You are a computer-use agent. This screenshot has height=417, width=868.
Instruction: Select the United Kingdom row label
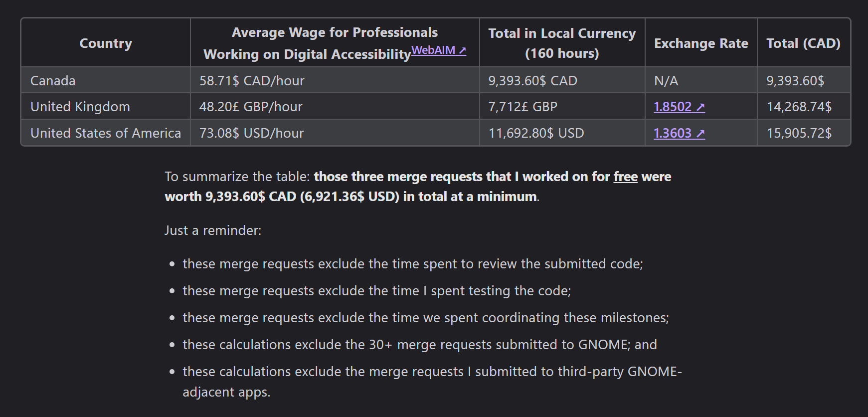(x=80, y=107)
